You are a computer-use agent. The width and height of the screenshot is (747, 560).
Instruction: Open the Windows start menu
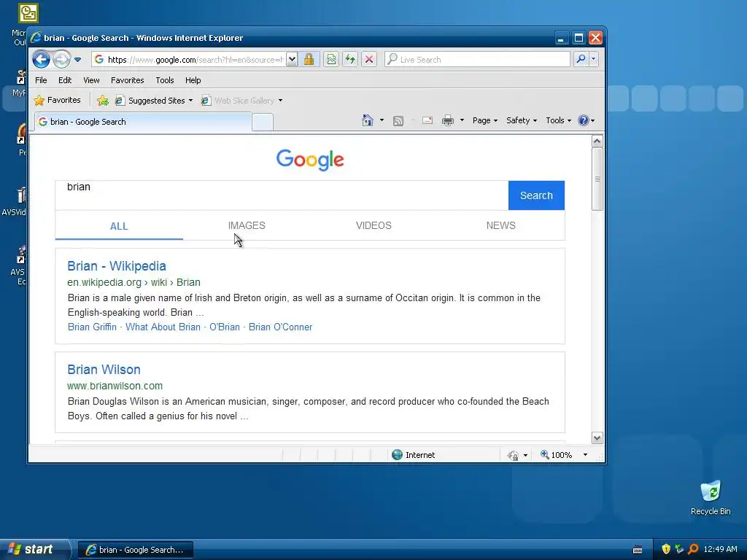pyautogui.click(x=35, y=550)
